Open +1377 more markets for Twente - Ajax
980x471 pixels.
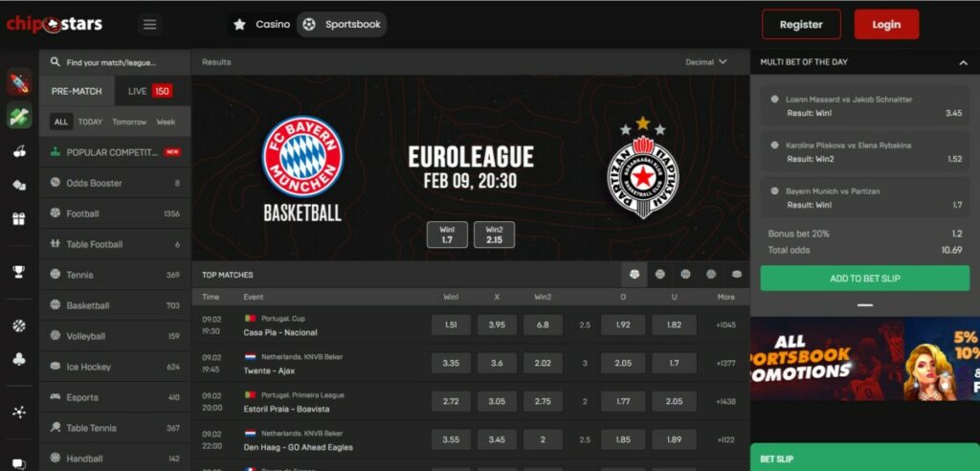[x=725, y=363]
